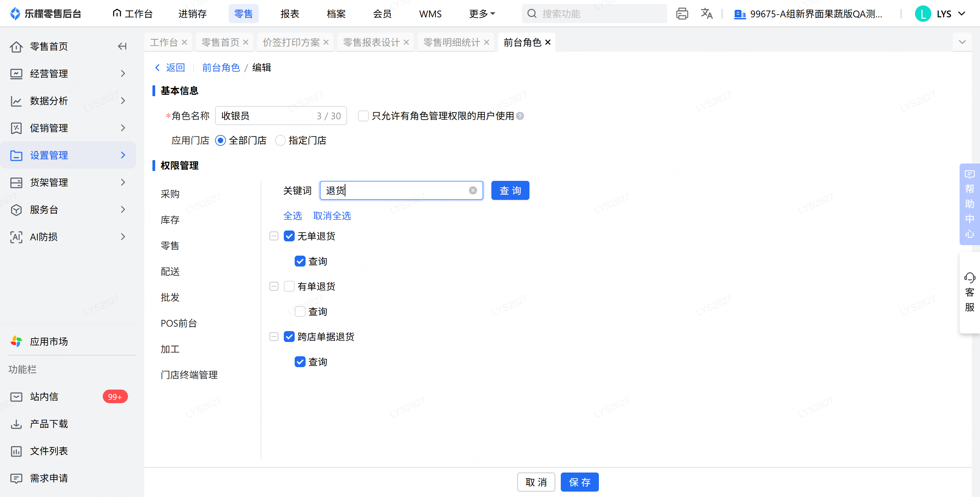Click the sidebar collapse arrow icon
This screenshot has width=980, height=497.
click(122, 46)
